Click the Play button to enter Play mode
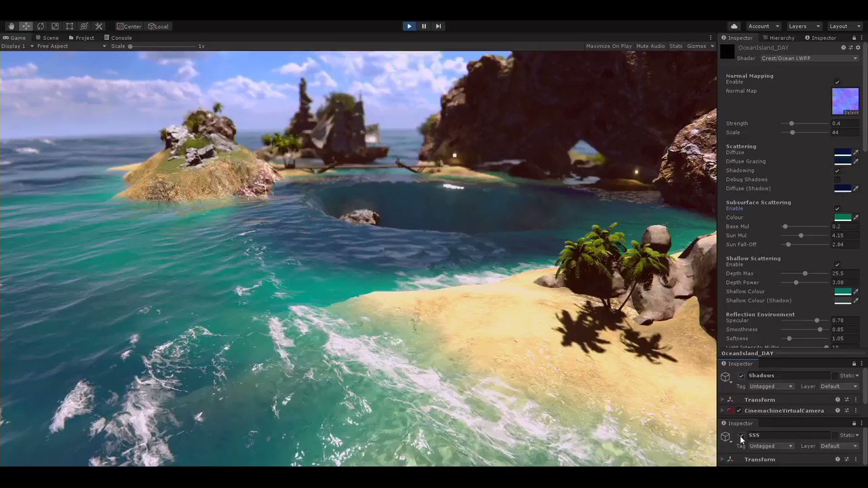This screenshot has width=868, height=488. click(409, 26)
